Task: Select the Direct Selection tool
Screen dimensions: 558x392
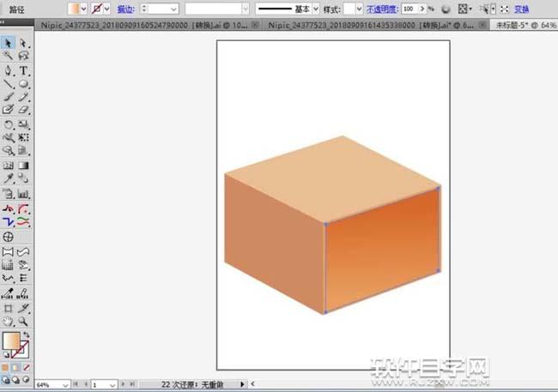Action: (x=23, y=43)
